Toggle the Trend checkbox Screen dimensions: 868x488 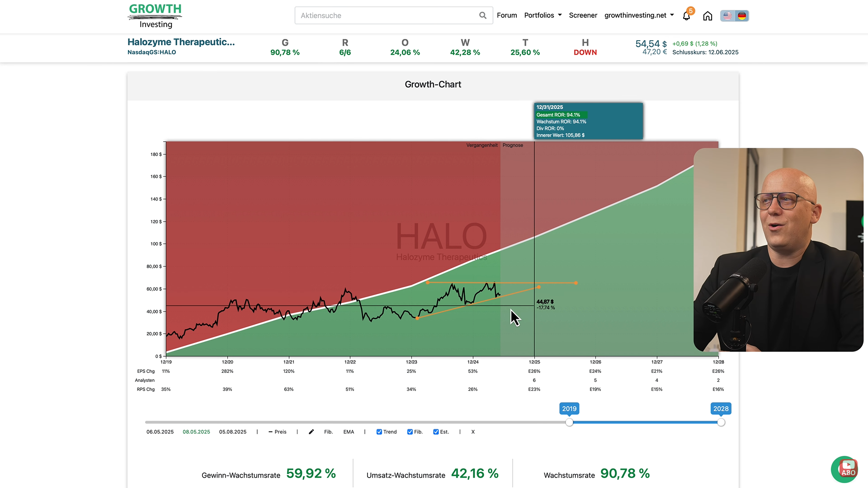coord(379,432)
